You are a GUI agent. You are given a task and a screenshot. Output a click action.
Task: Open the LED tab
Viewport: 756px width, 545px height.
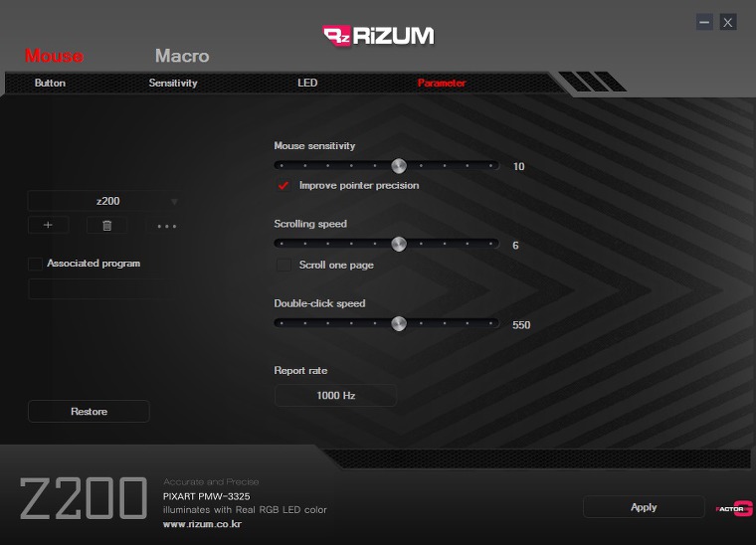point(307,83)
